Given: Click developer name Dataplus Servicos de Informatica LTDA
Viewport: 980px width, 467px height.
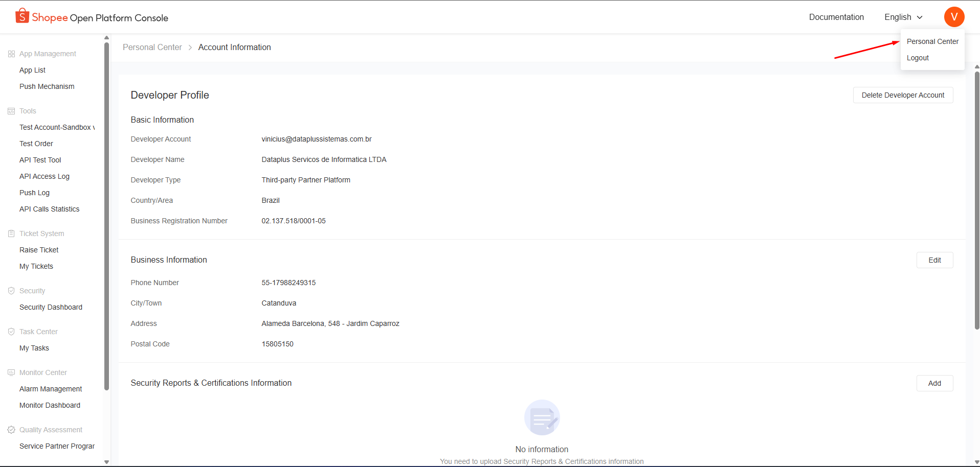Looking at the screenshot, I should (x=324, y=159).
